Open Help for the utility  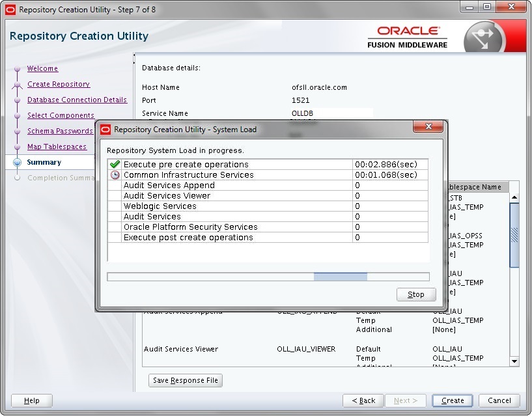click(x=31, y=401)
